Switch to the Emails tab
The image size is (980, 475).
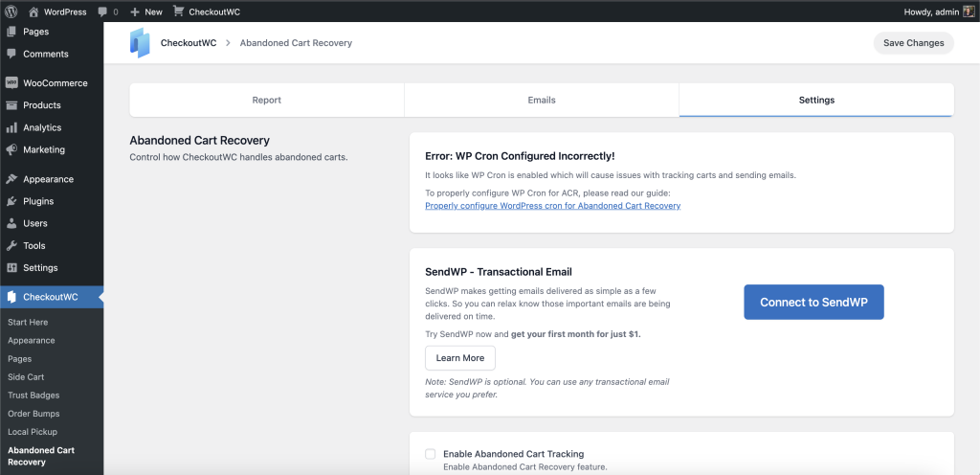[x=542, y=100]
